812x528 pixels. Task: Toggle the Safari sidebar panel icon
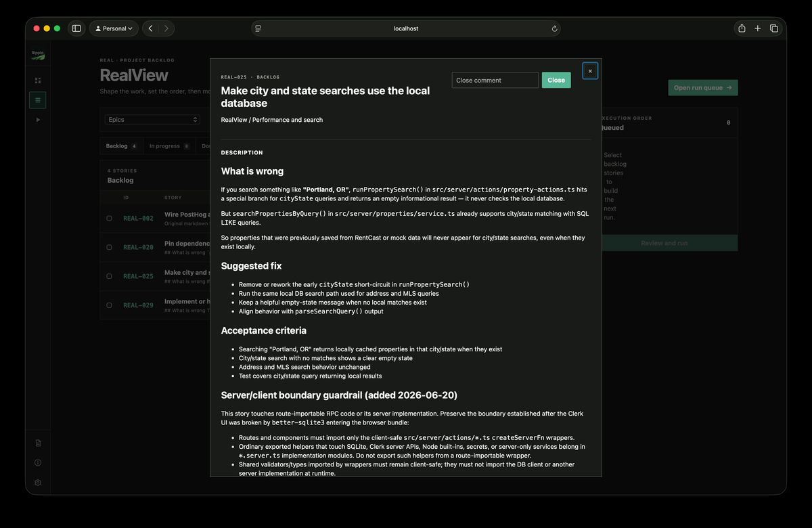pos(76,28)
